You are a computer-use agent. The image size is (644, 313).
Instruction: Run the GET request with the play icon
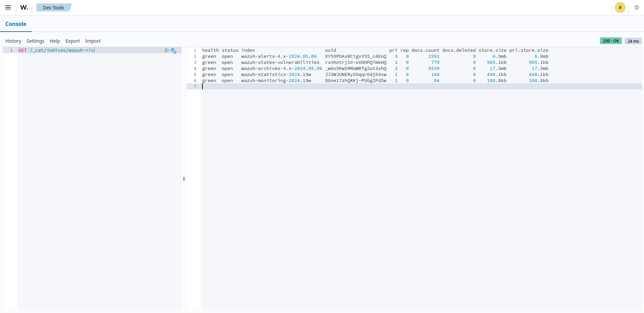click(x=167, y=50)
